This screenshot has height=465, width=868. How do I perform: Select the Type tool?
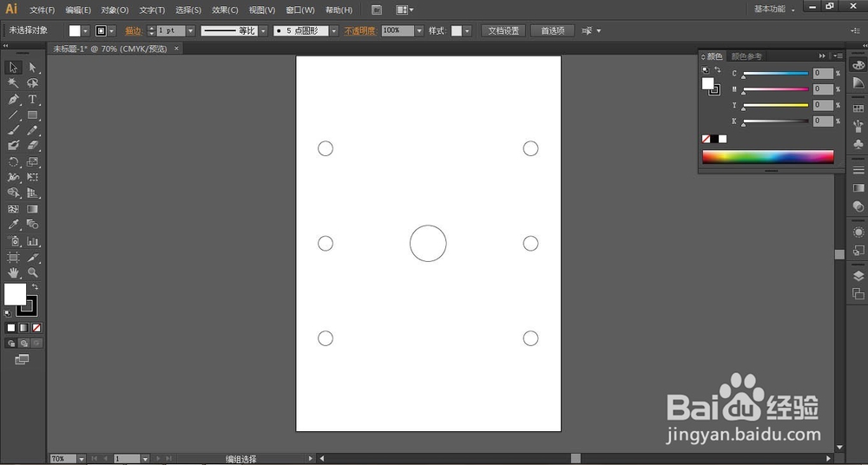33,99
